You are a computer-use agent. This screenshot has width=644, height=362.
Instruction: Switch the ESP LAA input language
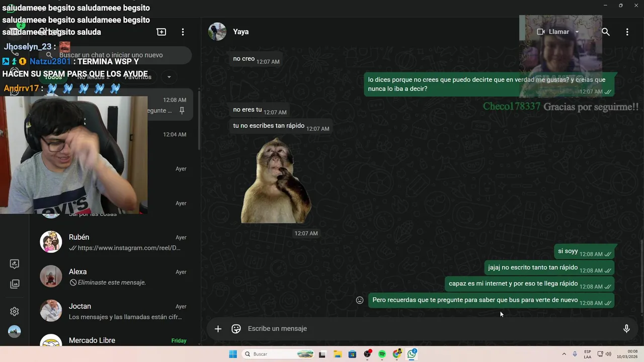[x=588, y=354]
